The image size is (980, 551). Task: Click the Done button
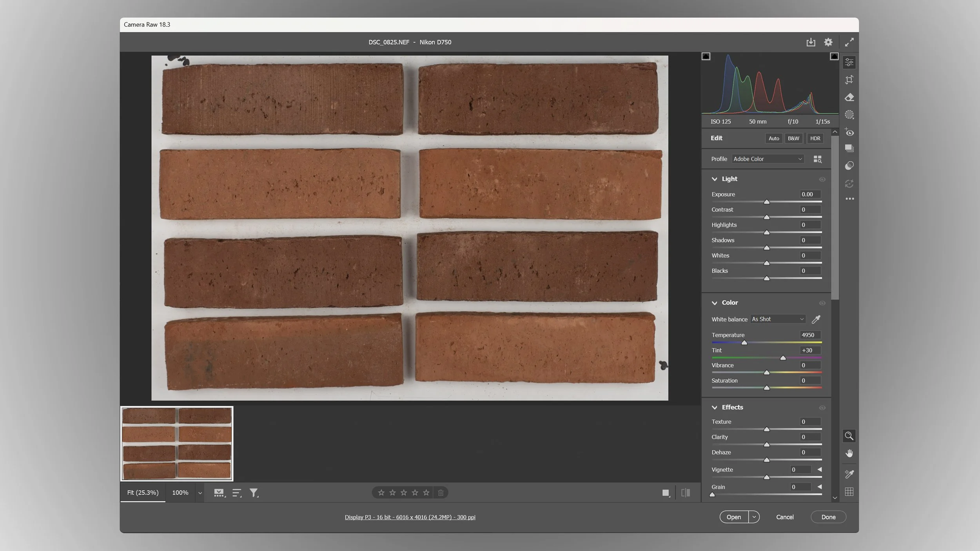tap(828, 517)
